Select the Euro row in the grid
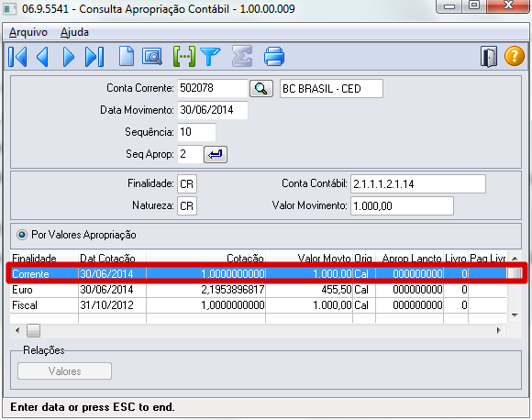The image size is (532, 420). pyautogui.click(x=259, y=290)
